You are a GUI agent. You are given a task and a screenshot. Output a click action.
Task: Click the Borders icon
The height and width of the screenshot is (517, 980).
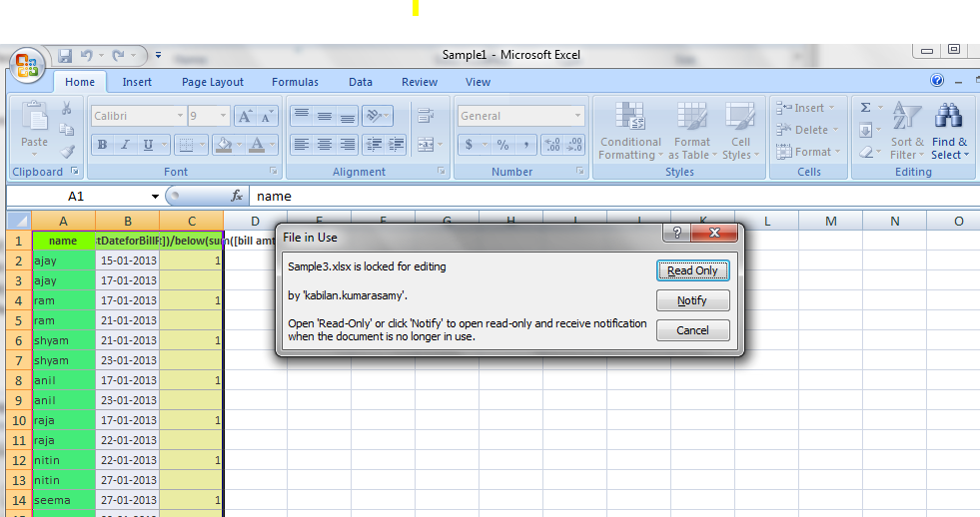click(x=186, y=145)
